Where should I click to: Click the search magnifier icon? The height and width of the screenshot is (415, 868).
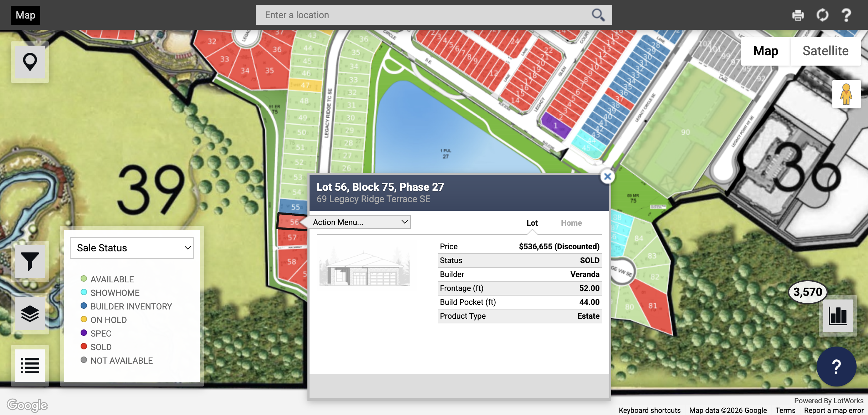598,15
